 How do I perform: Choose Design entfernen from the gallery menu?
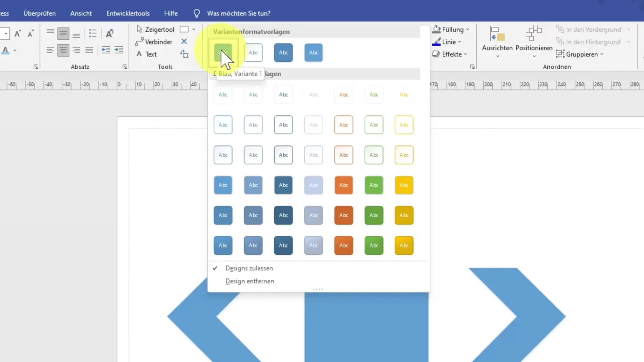tap(250, 281)
